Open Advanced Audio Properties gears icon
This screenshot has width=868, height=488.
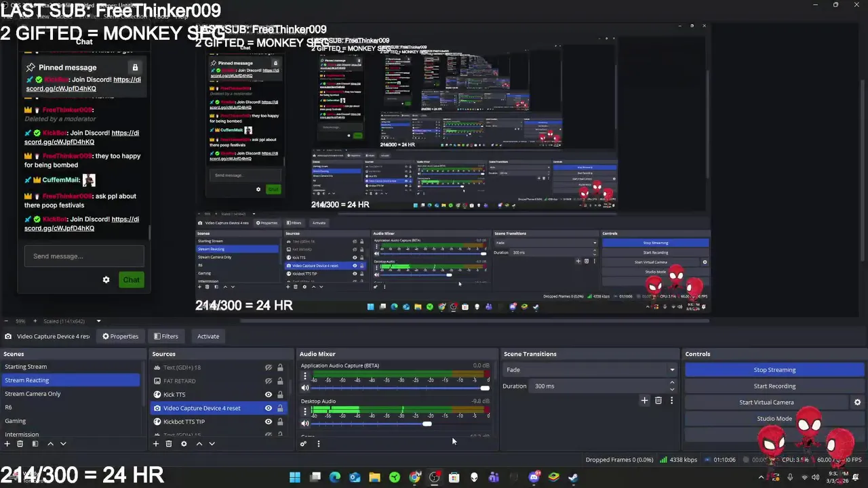303,444
